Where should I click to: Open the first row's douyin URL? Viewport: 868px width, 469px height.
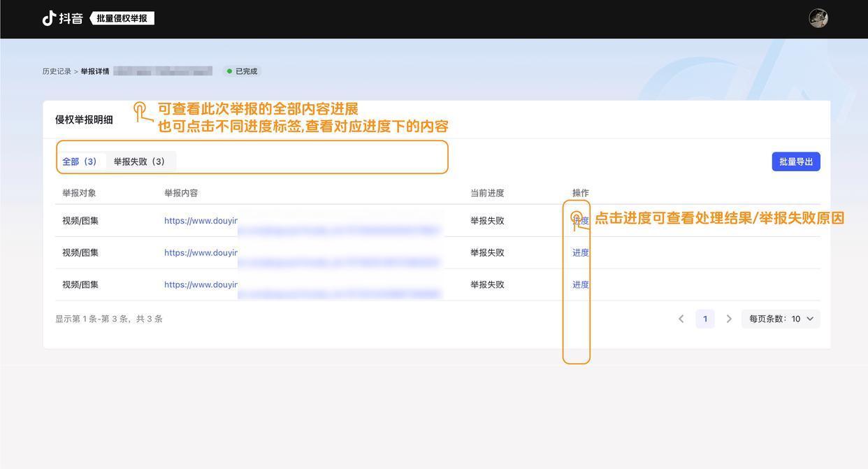pos(201,221)
